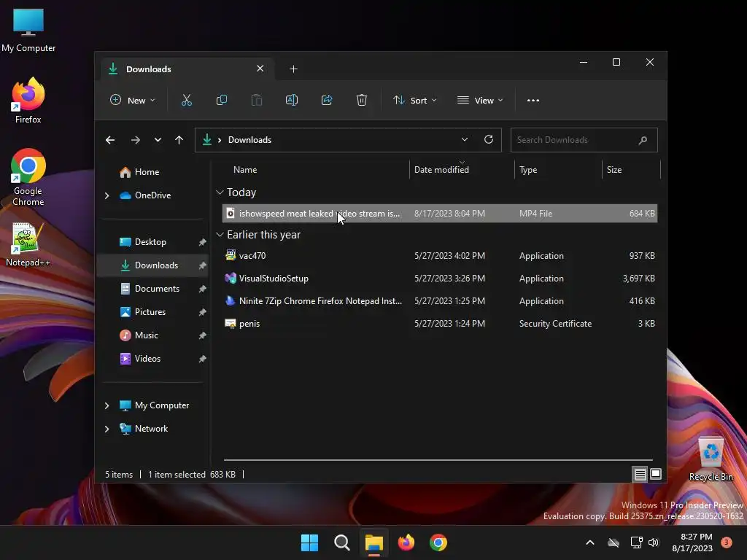The height and width of the screenshot is (560, 747).
Task: Open the View dropdown menu
Action: 480,100
